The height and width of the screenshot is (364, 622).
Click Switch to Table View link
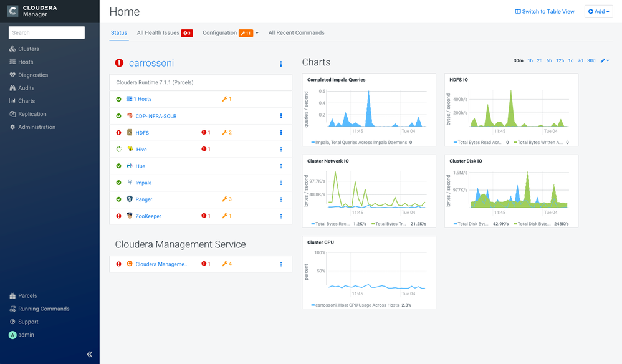tap(545, 11)
